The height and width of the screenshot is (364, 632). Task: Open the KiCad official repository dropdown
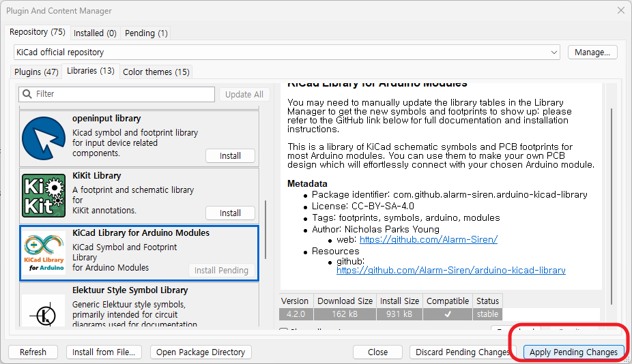point(554,52)
